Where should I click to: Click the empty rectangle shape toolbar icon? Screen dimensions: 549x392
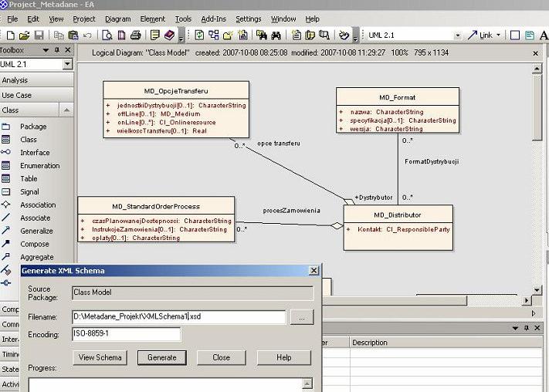point(515,35)
